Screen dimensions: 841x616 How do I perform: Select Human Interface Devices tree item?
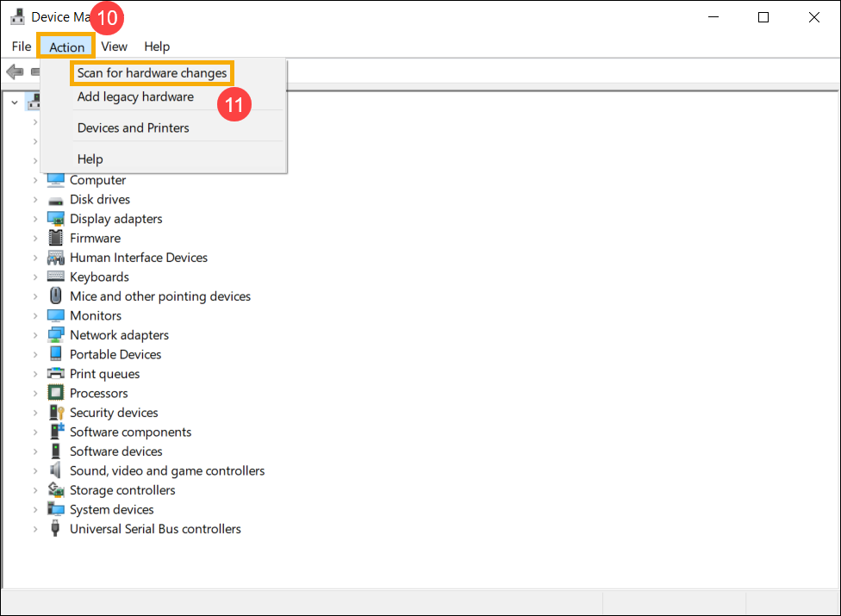(139, 258)
